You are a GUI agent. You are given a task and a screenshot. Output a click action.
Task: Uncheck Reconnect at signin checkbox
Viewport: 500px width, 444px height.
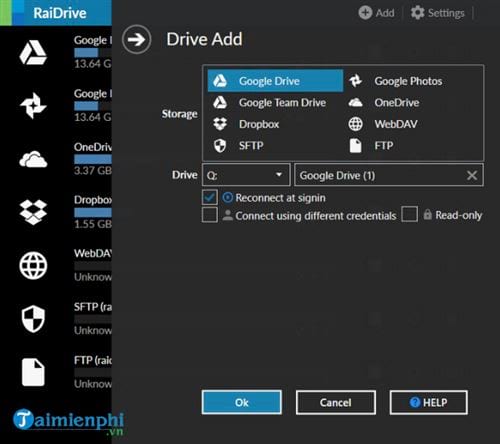click(210, 197)
